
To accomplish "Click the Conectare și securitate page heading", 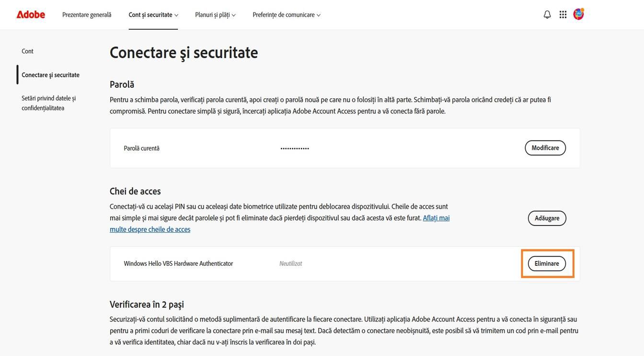I will coord(184,52).
